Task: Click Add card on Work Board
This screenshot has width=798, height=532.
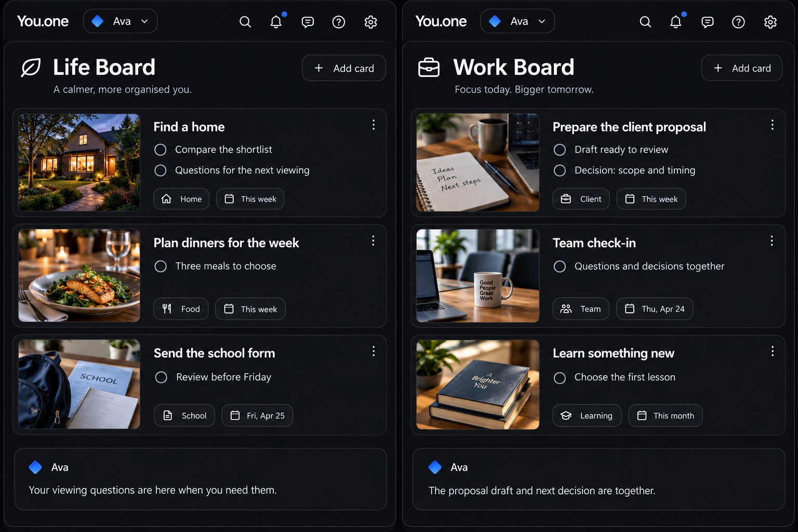Action: click(742, 68)
